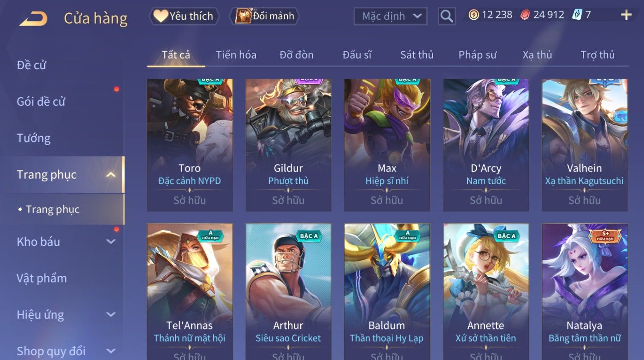Open Đổi mảnh fragment exchange button
The height and width of the screenshot is (360, 644).
265,16
